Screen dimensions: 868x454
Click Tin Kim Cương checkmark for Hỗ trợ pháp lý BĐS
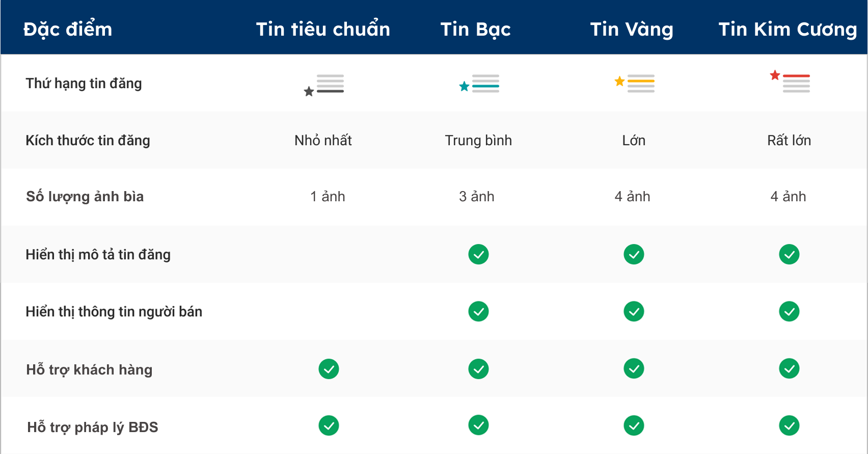click(789, 425)
